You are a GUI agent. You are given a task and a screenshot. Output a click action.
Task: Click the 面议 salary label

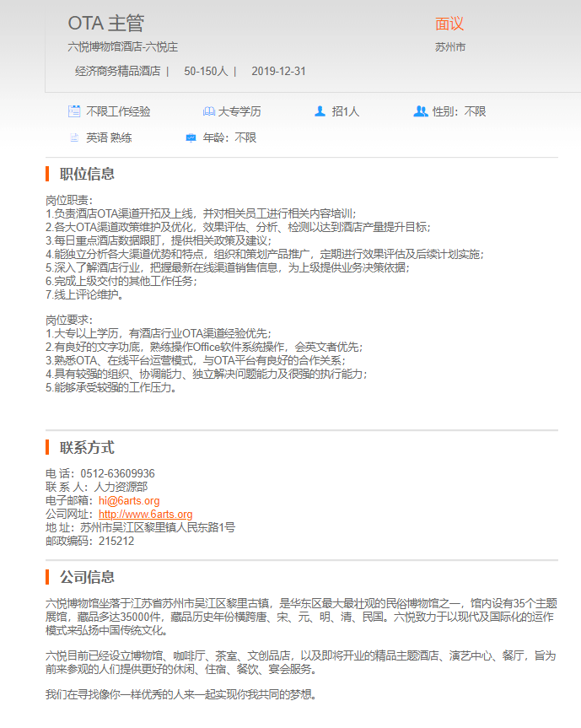pyautogui.click(x=449, y=24)
